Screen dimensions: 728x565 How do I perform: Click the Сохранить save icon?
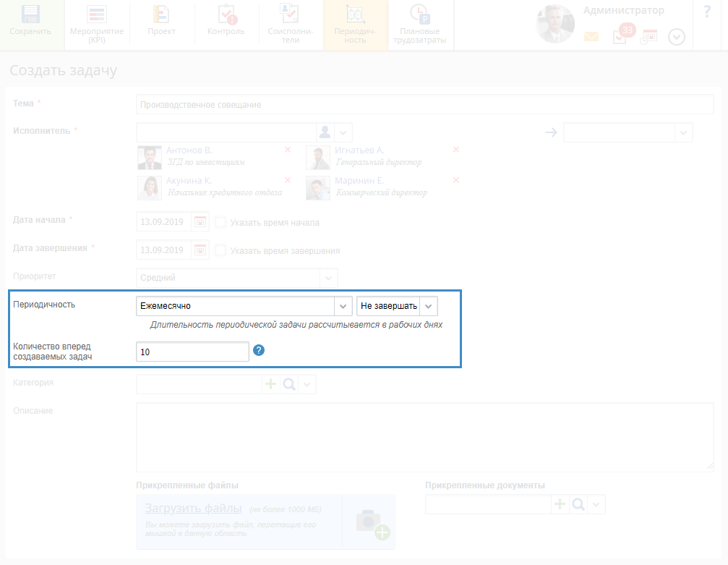click(x=30, y=14)
